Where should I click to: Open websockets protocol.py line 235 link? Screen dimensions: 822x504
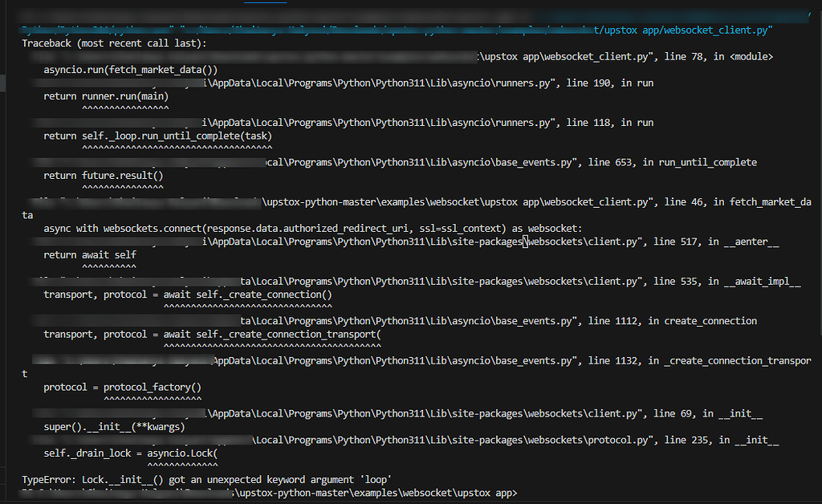point(482,440)
